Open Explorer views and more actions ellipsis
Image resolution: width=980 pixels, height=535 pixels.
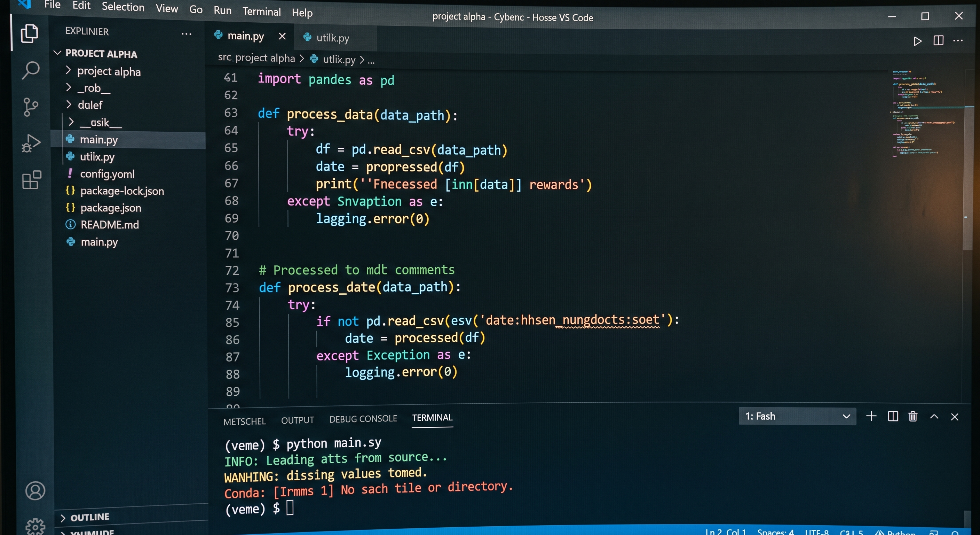(x=187, y=34)
